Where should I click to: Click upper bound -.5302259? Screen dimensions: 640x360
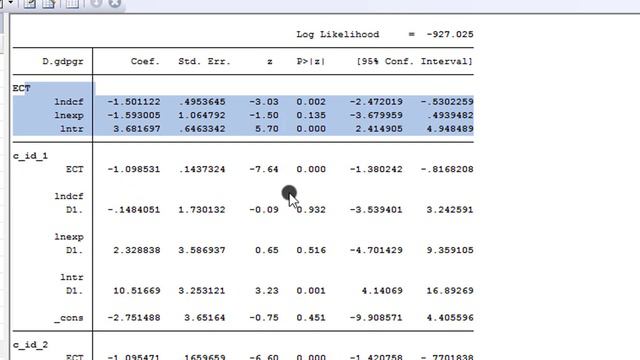click(447, 102)
